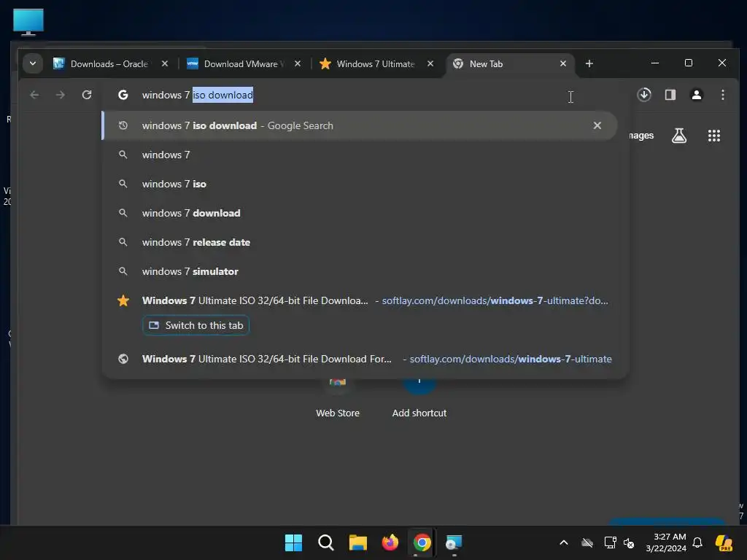Open Windows taskbar Search
This screenshot has width=747, height=560.
[x=326, y=542]
